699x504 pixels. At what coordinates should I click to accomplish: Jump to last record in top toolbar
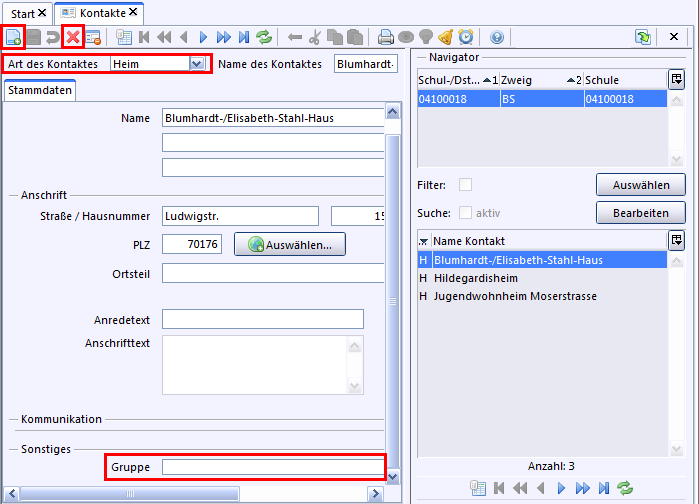click(x=244, y=37)
